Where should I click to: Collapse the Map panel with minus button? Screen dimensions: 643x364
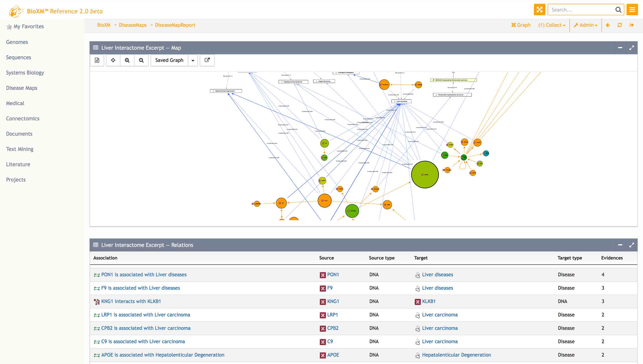click(620, 48)
